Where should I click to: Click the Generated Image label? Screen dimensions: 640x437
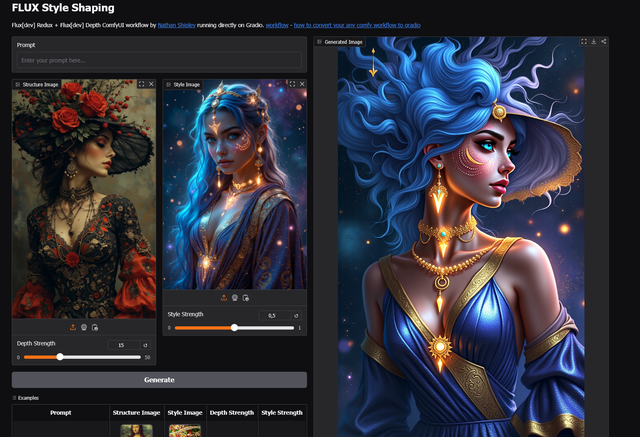[340, 42]
